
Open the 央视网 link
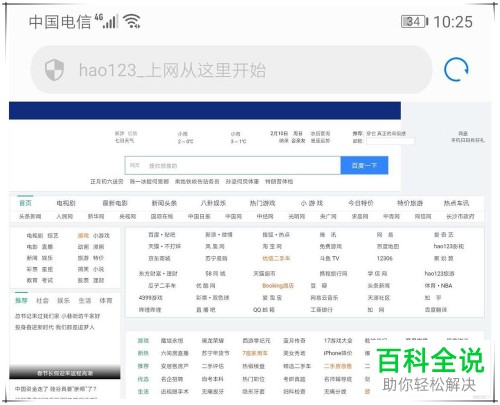click(x=128, y=217)
